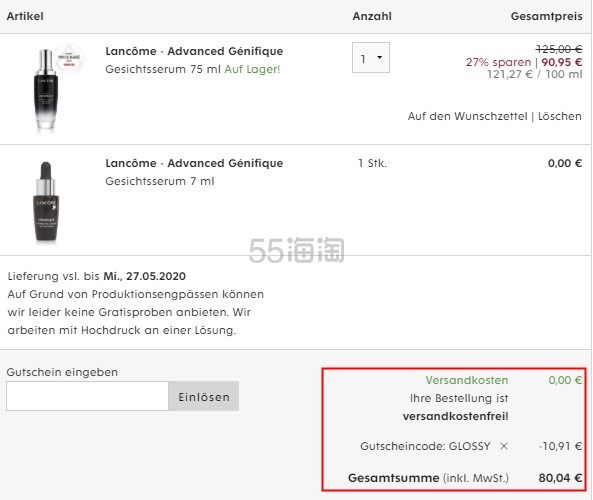
Task: Open the Lancôme Advanced Génifique 7 ml title
Action: coord(194,163)
